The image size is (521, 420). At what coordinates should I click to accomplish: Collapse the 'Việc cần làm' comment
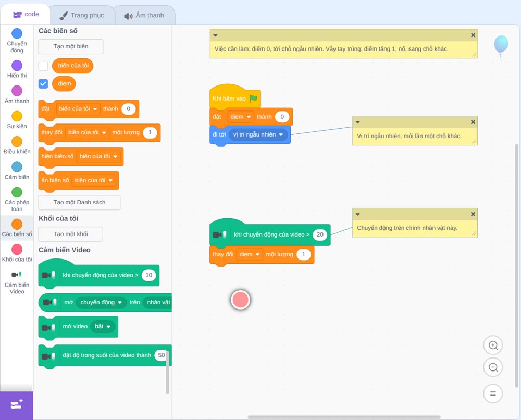pos(215,35)
